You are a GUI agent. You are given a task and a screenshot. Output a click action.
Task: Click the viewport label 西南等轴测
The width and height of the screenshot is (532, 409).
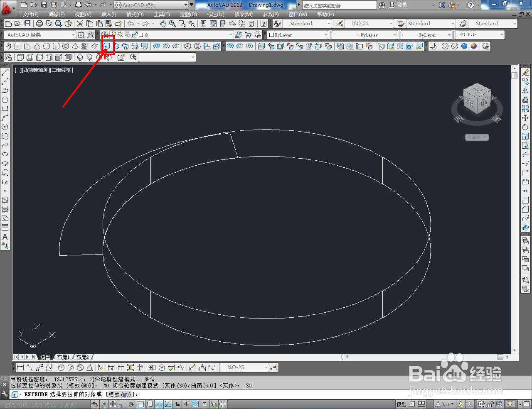36,70
